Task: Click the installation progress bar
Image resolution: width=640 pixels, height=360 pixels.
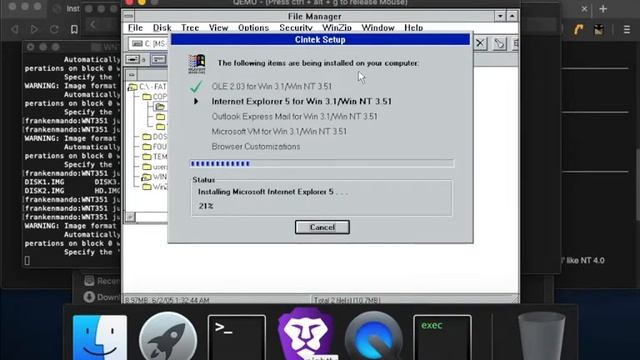Action: [322, 164]
